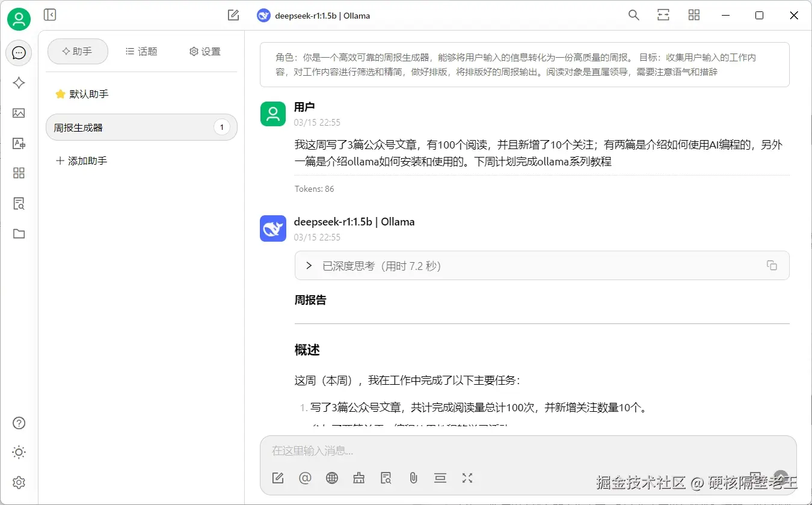Click the user message timestamp 03/15 22:55
The height and width of the screenshot is (505, 812).
[x=317, y=123]
